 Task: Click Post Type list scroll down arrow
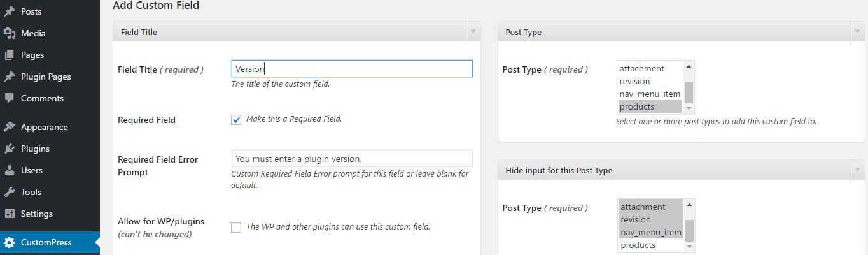(x=689, y=109)
